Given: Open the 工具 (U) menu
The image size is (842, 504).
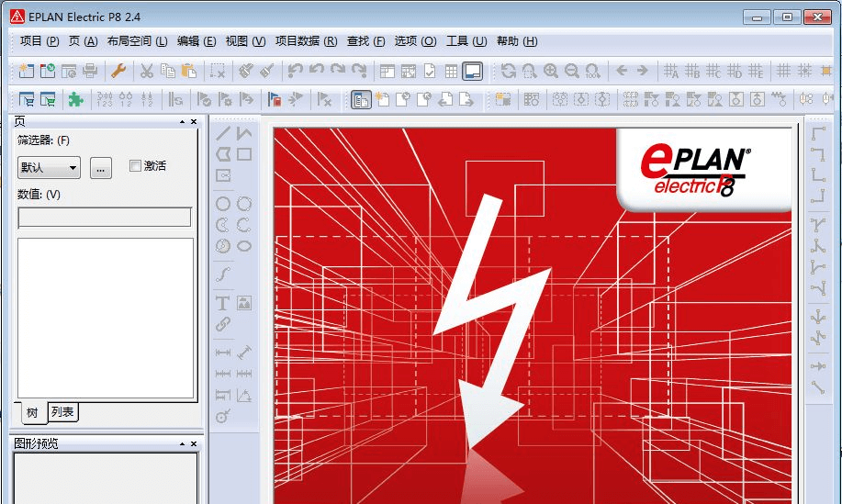Looking at the screenshot, I should (x=466, y=41).
